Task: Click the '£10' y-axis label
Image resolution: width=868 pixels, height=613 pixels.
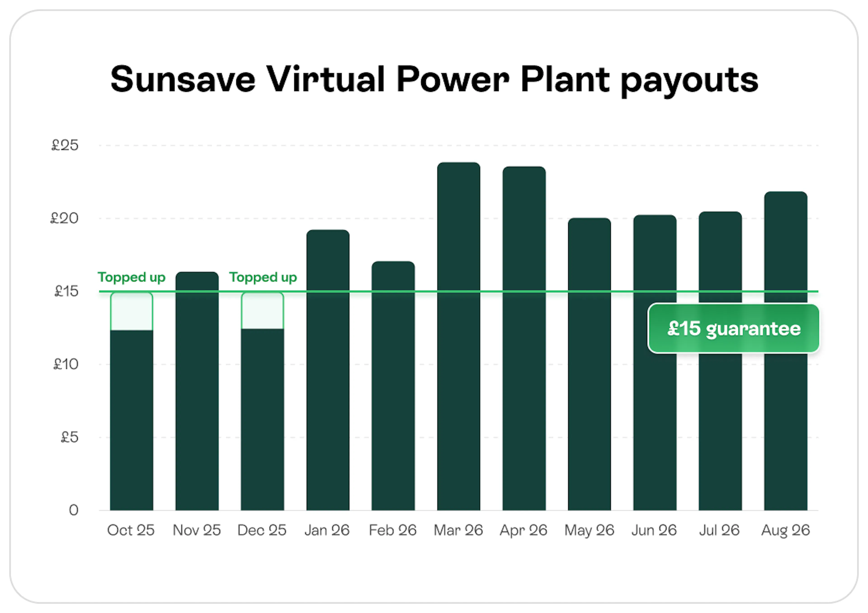Action: 66,364
